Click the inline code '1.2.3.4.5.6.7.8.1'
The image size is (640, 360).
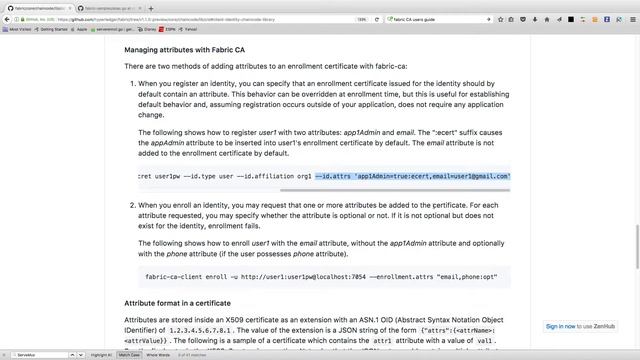(200, 331)
